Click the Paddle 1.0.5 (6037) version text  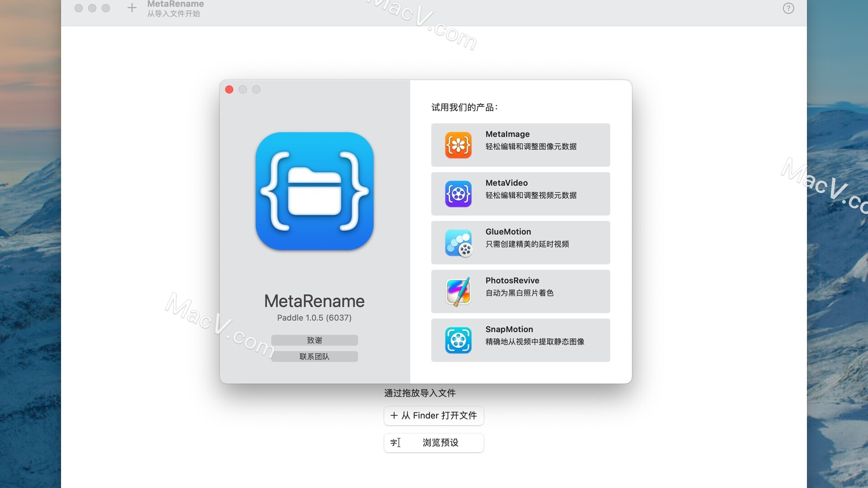coord(314,318)
